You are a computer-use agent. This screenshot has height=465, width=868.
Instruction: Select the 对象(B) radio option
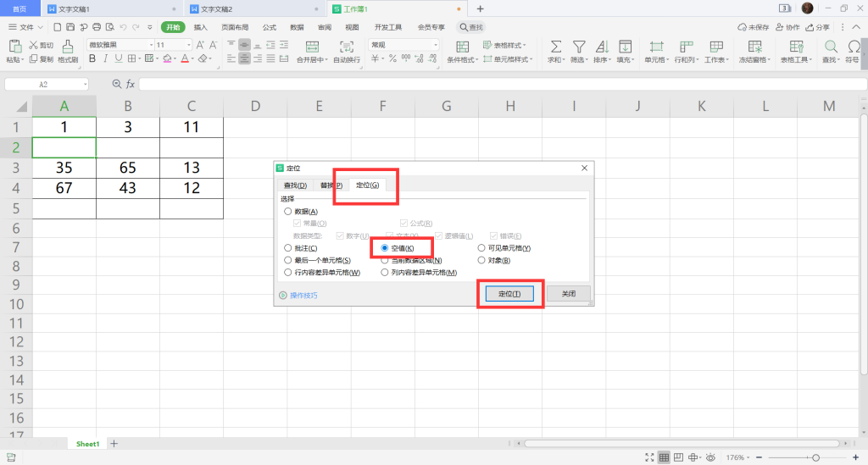pyautogui.click(x=481, y=260)
